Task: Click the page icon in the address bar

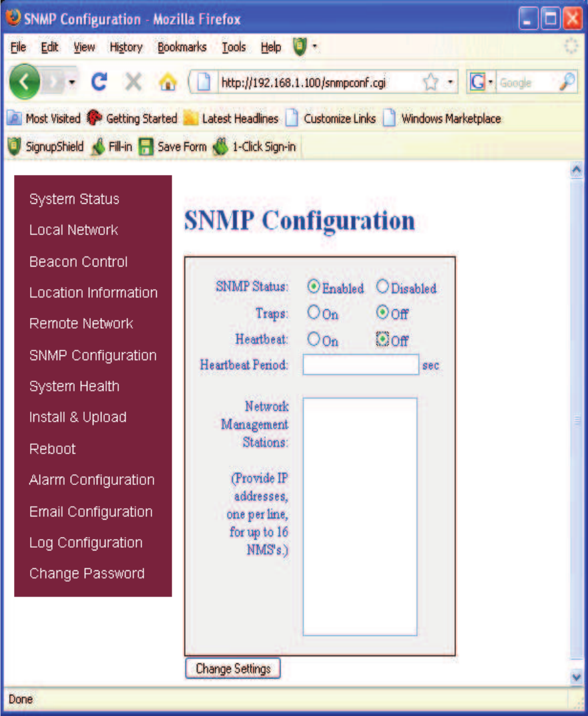Action: pos(204,82)
